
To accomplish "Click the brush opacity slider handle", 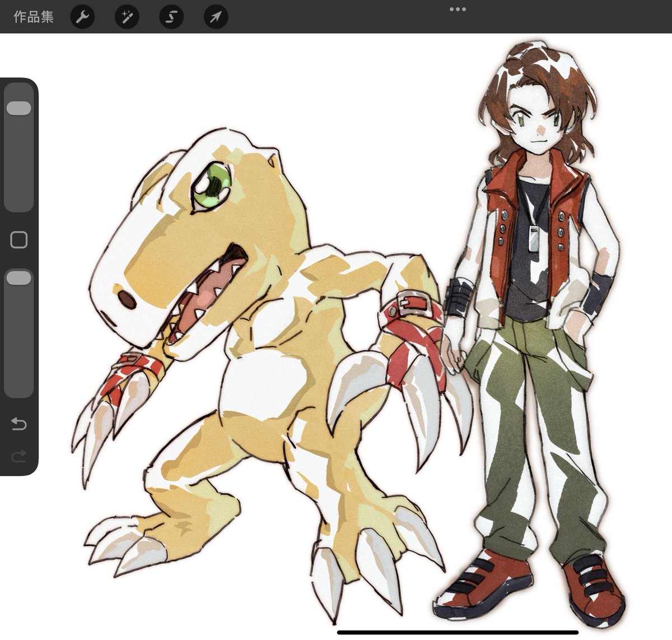I will pos(19,277).
